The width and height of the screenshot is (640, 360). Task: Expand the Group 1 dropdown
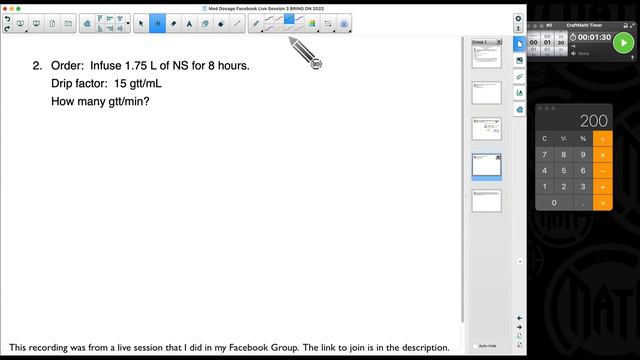pos(499,42)
